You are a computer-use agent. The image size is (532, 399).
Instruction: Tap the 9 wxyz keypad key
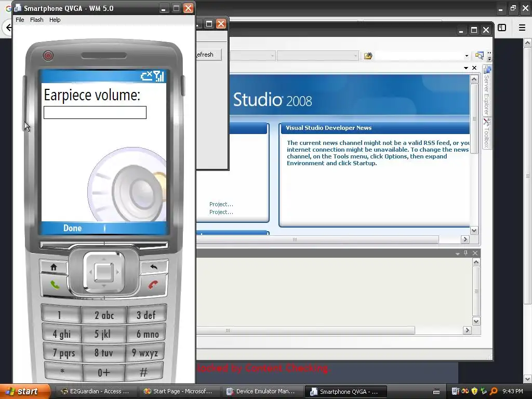coord(145,353)
